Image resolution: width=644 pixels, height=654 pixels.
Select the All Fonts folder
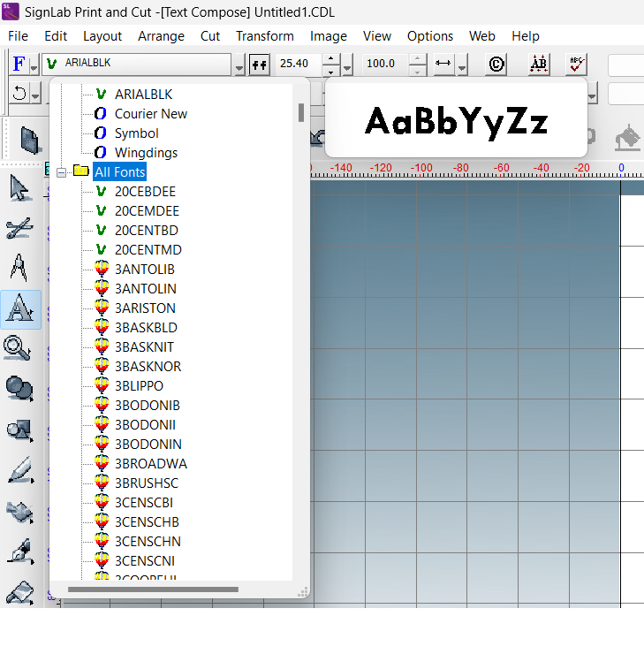coord(119,171)
